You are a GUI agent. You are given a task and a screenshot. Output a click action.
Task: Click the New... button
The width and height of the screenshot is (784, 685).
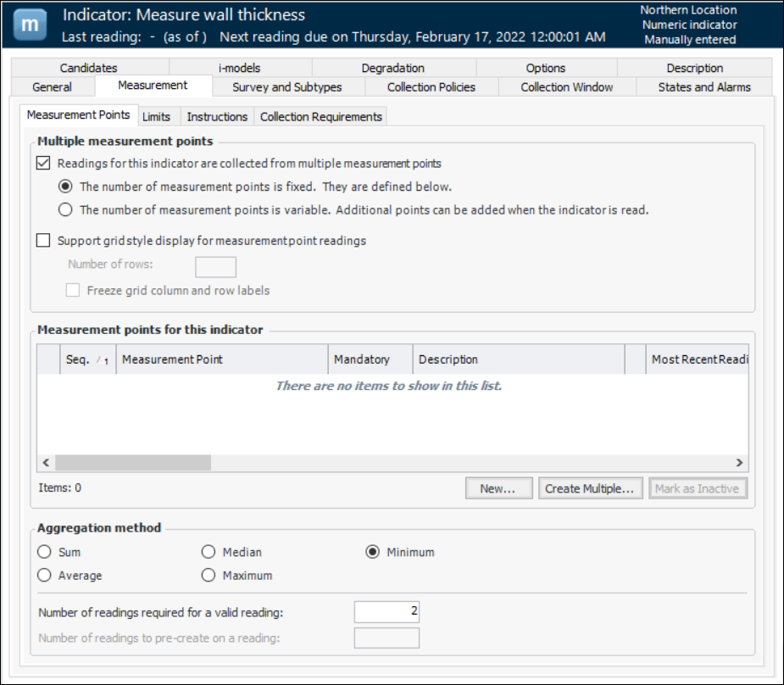click(498, 488)
